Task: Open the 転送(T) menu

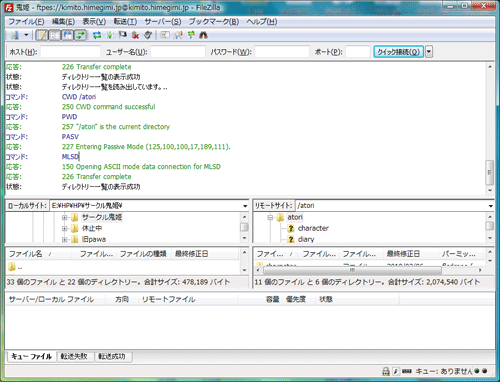Action: [x=125, y=22]
